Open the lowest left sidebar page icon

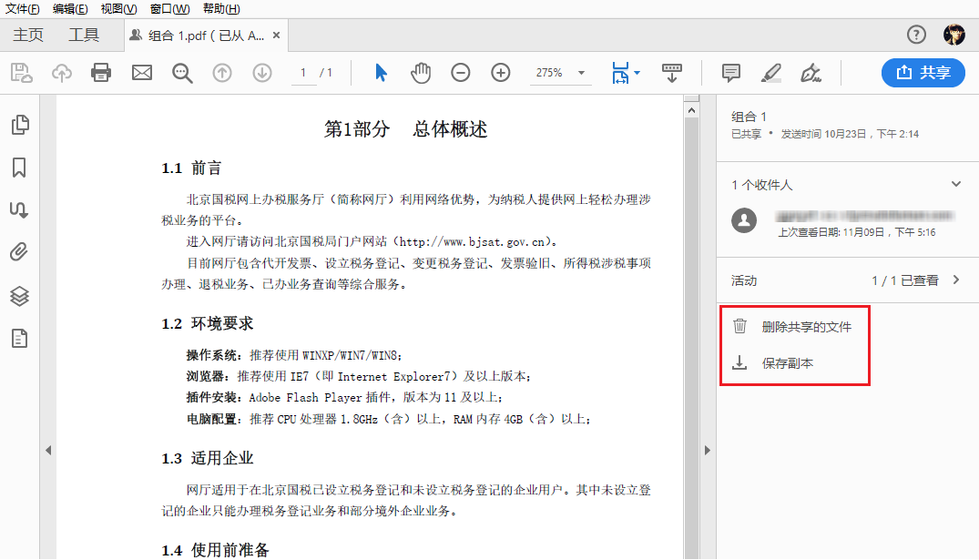[x=19, y=339]
